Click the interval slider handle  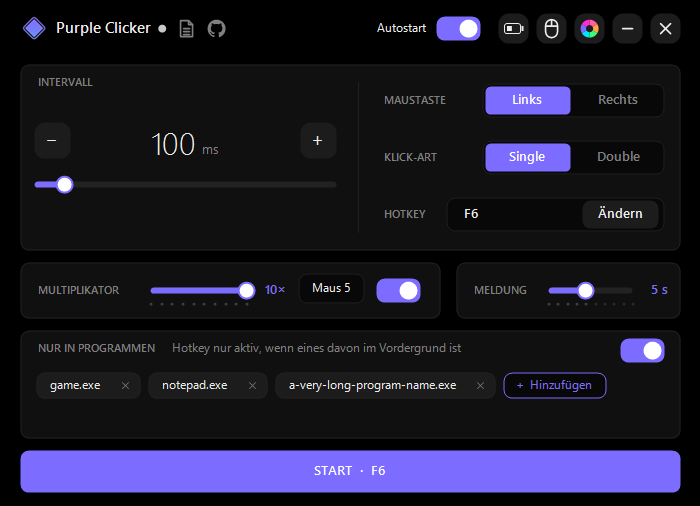pyautogui.click(x=65, y=184)
